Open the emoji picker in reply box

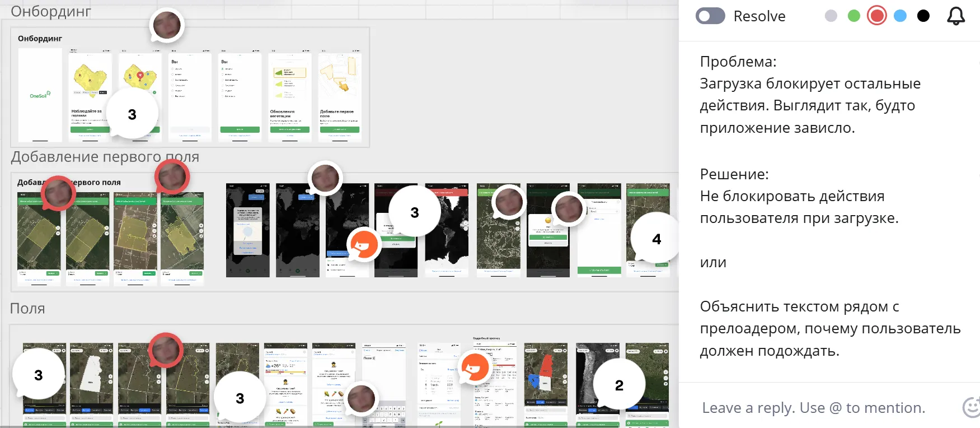point(972,407)
